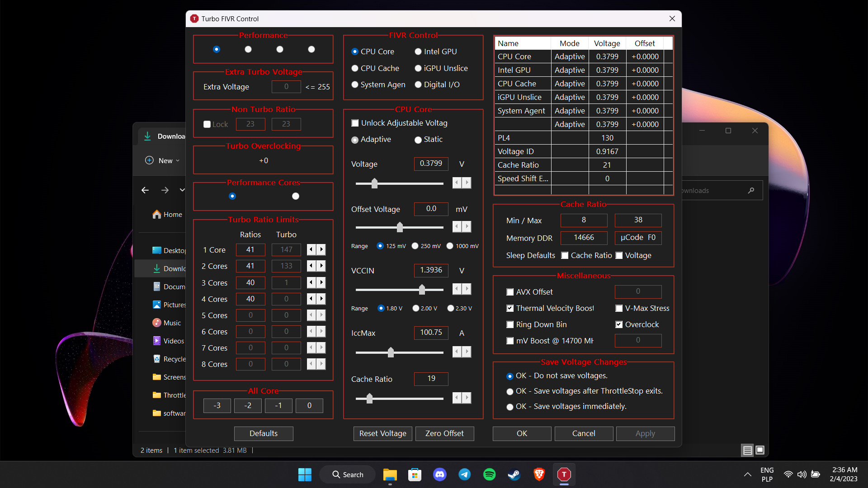Increase Cache Ratio right arrow
This screenshot has width=868, height=488.
[467, 398]
